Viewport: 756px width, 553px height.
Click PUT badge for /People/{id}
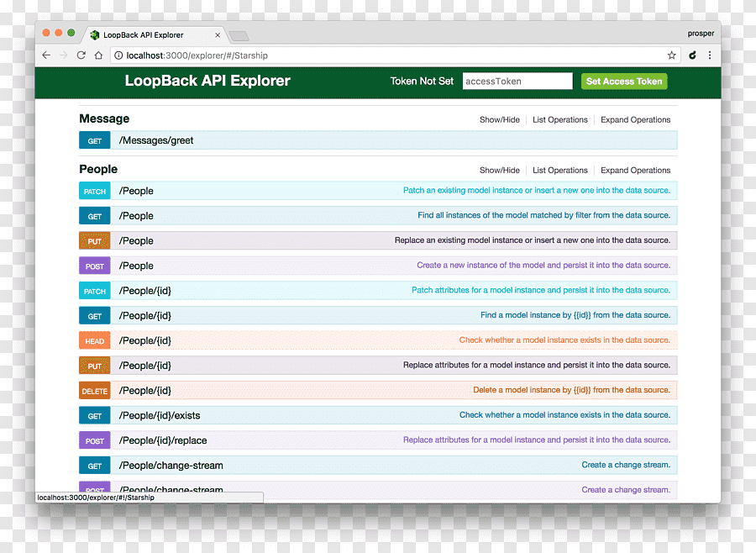pos(94,366)
